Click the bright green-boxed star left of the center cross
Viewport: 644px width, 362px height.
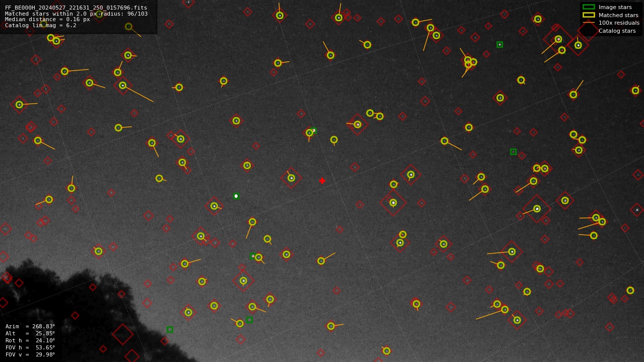click(236, 196)
